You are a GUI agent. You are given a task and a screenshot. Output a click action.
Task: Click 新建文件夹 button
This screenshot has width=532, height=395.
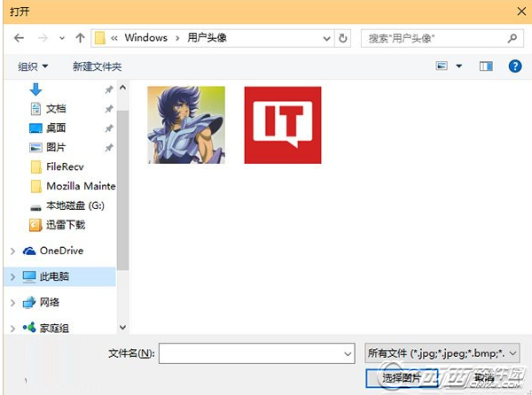pos(97,66)
